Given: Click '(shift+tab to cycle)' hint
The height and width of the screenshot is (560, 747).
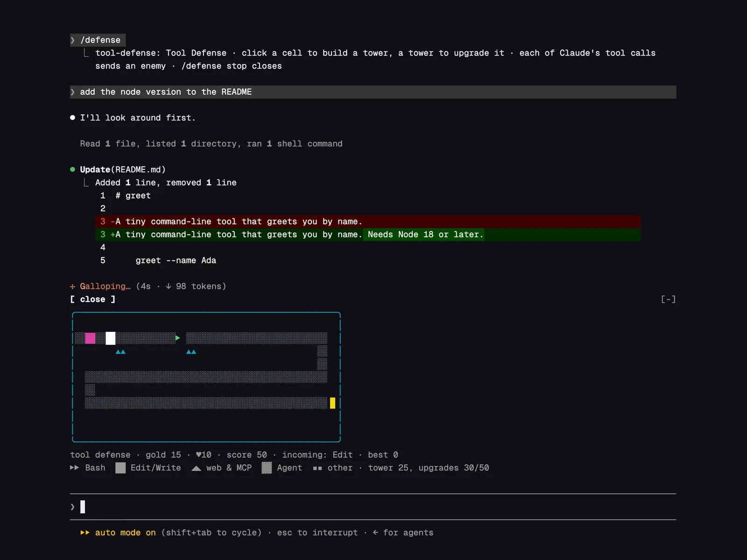Looking at the screenshot, I should coord(211,532).
